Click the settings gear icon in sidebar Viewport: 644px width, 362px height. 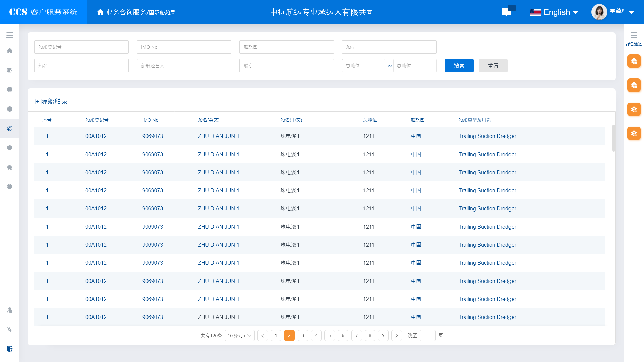click(10, 187)
